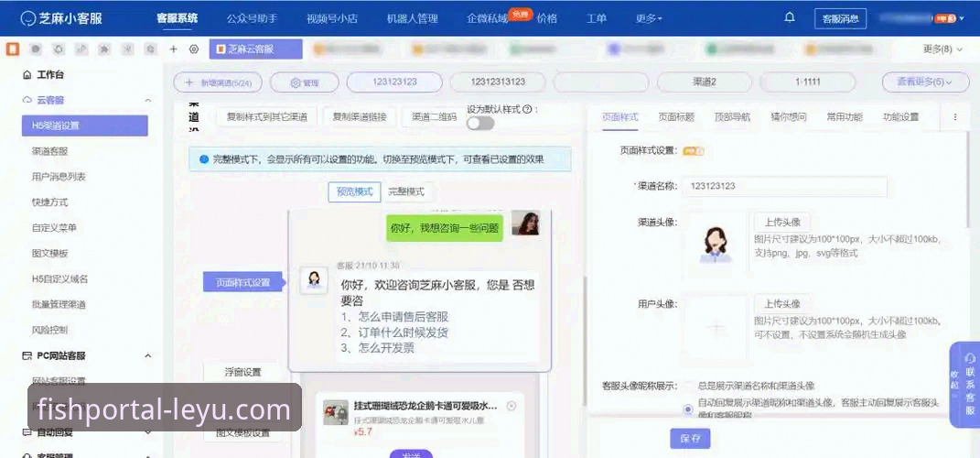Switch to the 页面样式 tab

pyautogui.click(x=620, y=117)
